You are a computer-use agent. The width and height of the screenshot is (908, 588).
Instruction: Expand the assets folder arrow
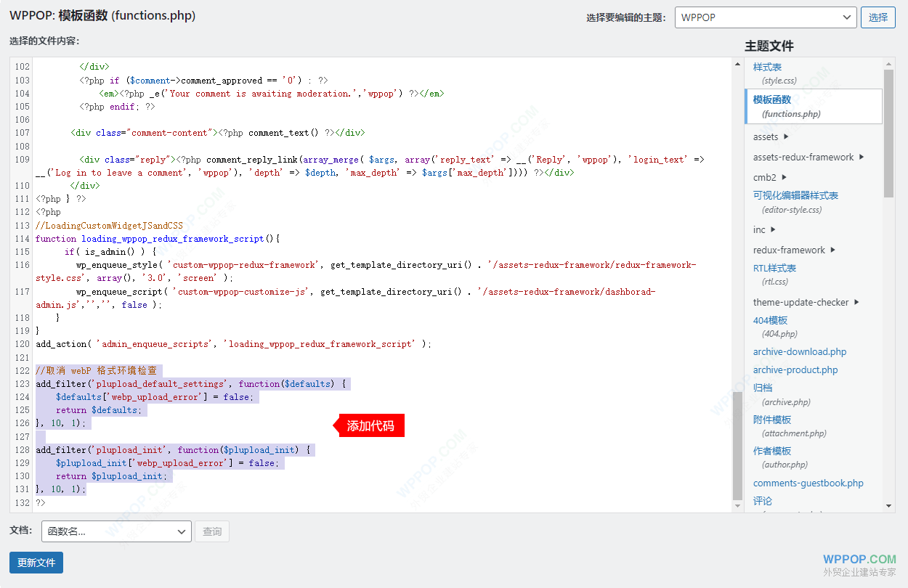tap(786, 136)
